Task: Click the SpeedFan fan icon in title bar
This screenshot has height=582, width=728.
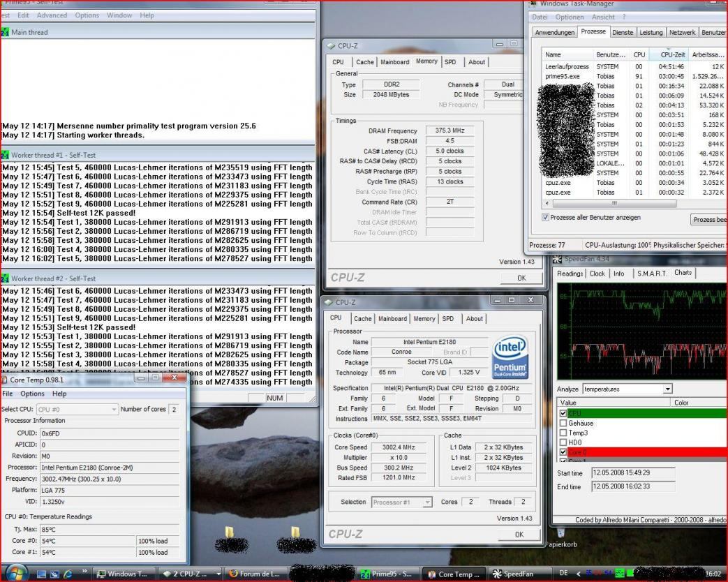Action: click(x=558, y=259)
